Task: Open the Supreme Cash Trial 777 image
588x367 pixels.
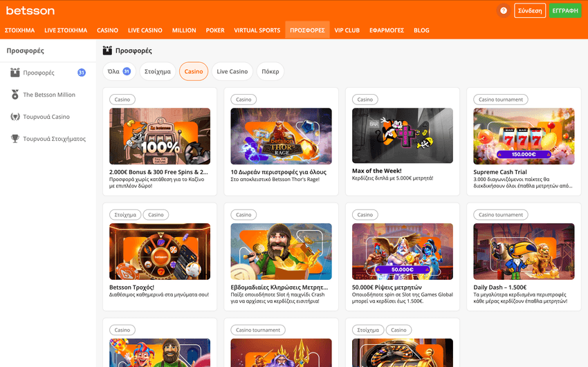Action: [x=524, y=136]
